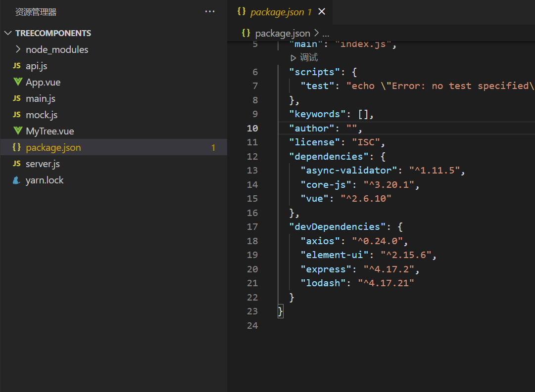
Task: Click the problems badge on package.json
Action: (213, 147)
